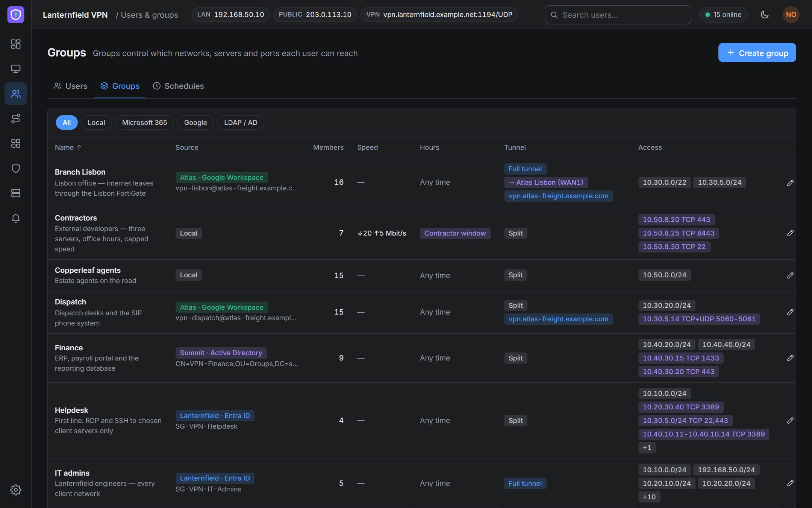Edit the Helpdesk group

point(790,420)
